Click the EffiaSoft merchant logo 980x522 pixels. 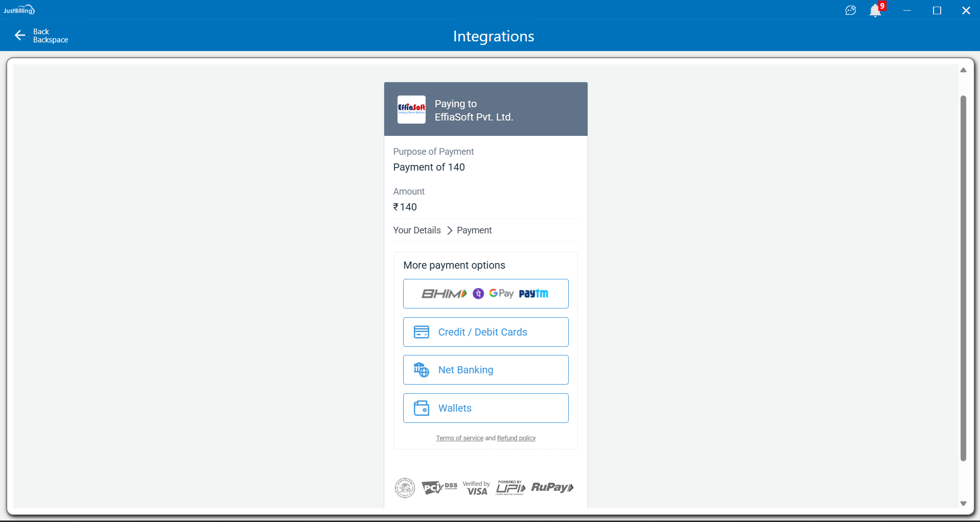tap(411, 110)
